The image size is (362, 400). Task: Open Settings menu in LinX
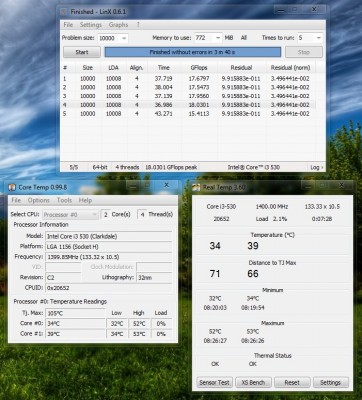91,25
